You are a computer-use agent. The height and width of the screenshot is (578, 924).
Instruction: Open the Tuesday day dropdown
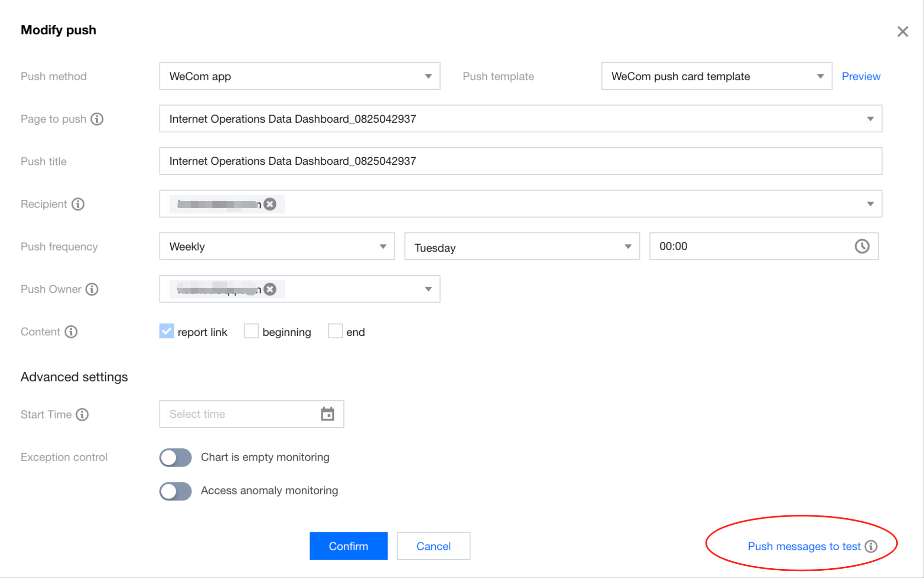tap(522, 247)
